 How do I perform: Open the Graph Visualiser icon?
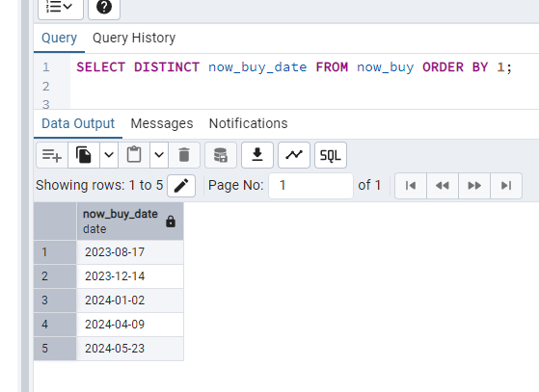294,155
